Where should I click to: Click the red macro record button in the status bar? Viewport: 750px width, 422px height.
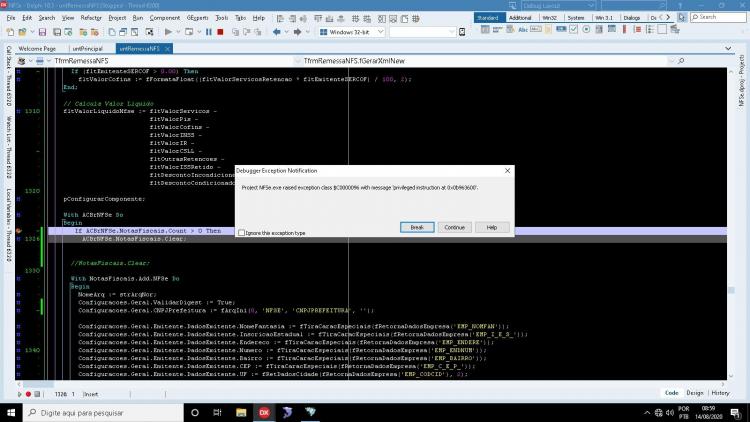28,394
